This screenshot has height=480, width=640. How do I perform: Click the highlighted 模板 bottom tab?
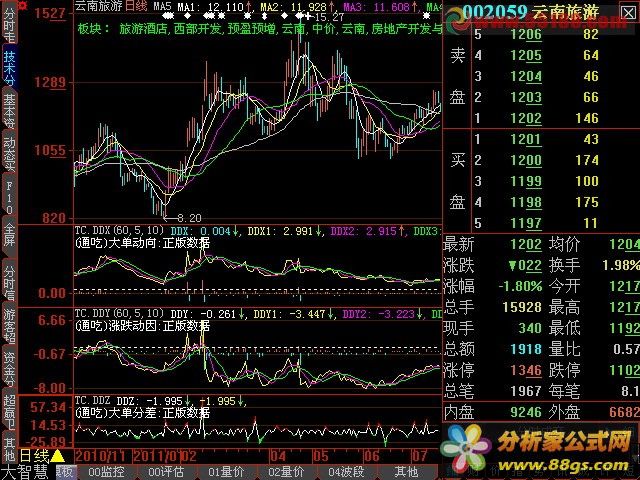click(x=64, y=472)
